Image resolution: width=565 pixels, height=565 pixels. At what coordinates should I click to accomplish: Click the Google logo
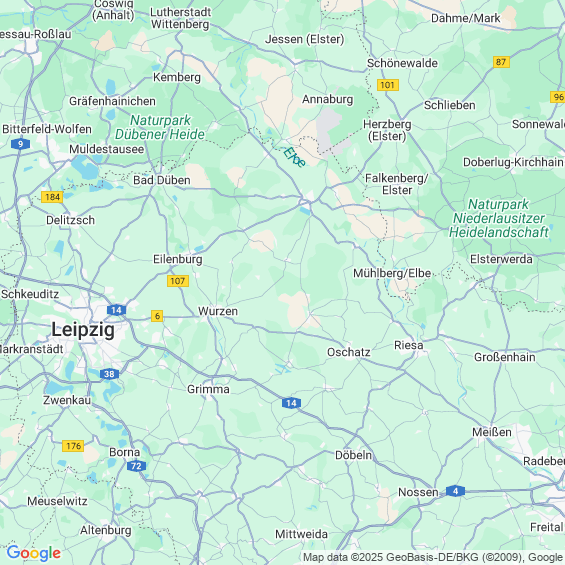[34, 553]
